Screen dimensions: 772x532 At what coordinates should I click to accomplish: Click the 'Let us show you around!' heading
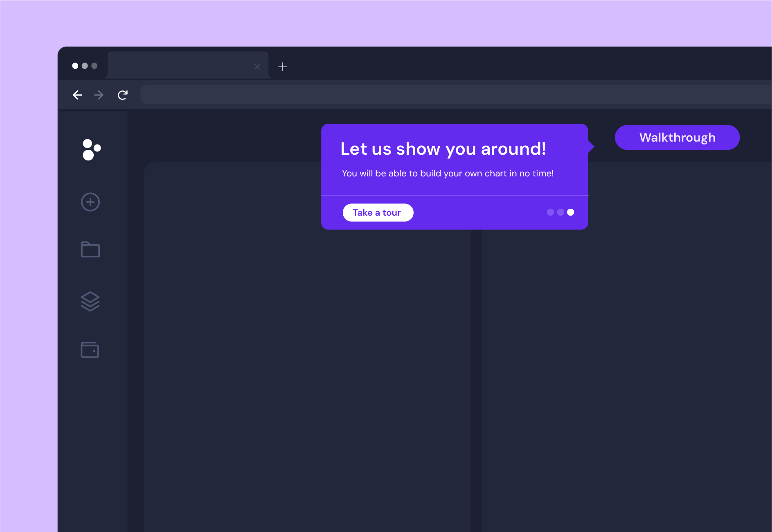point(443,149)
